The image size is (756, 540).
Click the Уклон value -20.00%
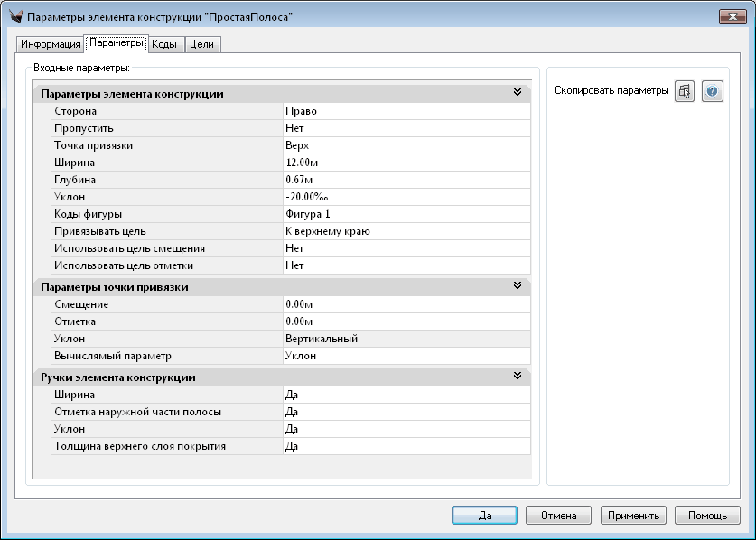pyautogui.click(x=406, y=197)
